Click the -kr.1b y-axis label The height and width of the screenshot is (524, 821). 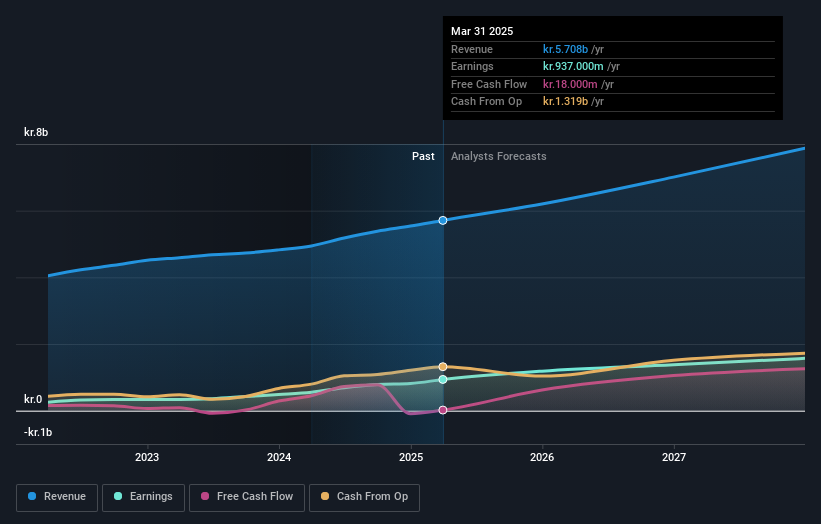(x=38, y=432)
